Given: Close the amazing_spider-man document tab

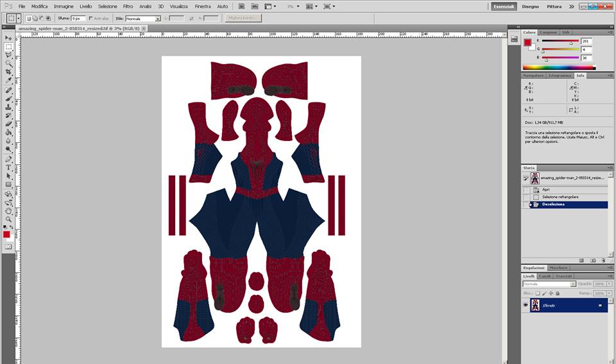Looking at the screenshot, I should pyautogui.click(x=144, y=29).
